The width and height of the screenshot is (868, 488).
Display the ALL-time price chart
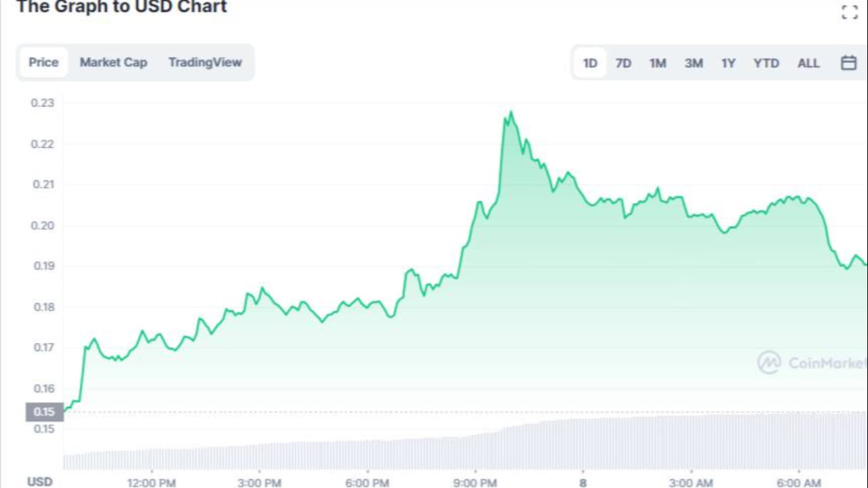808,62
